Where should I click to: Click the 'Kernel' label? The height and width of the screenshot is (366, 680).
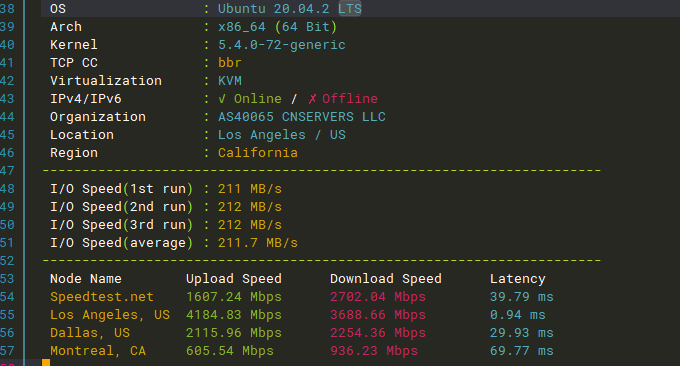pos(74,45)
